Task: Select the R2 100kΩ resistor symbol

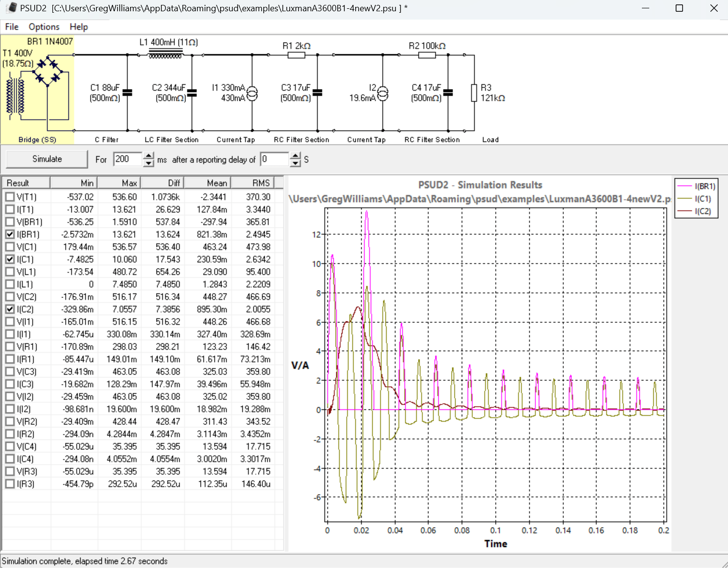Action: (427, 55)
